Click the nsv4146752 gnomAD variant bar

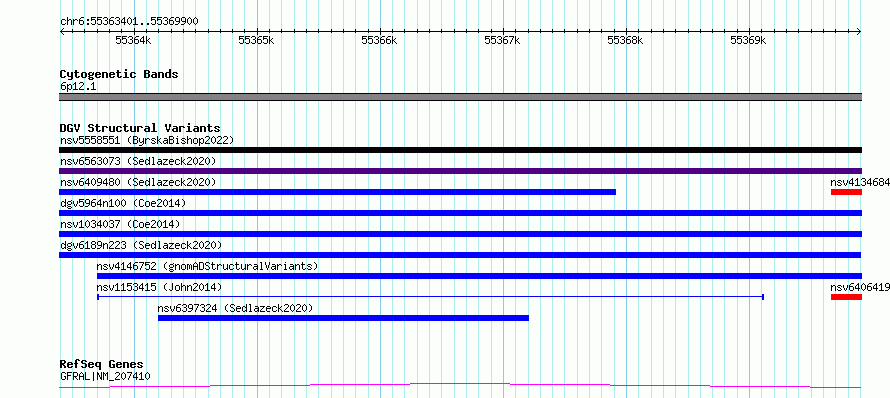click(480, 276)
